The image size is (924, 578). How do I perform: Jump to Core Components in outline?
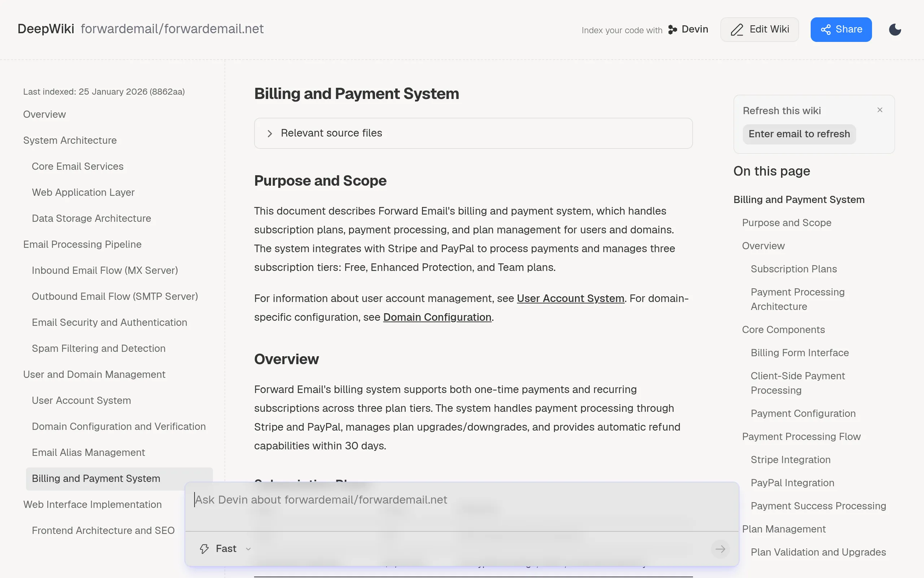[x=783, y=329]
